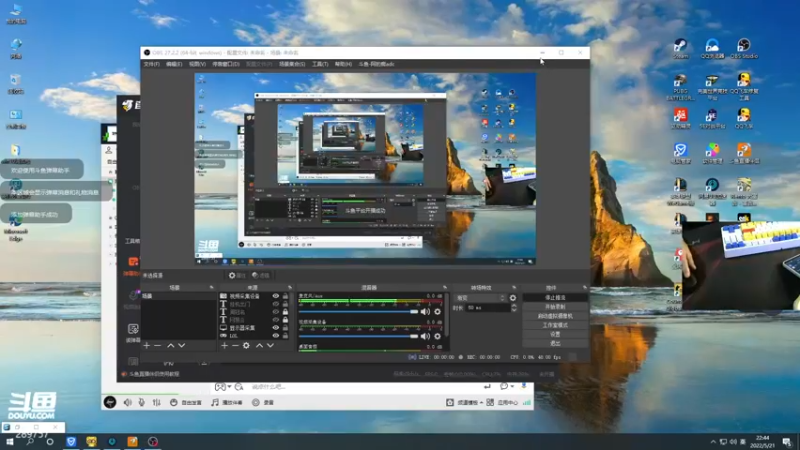The width and height of the screenshot is (800, 450).
Task: Open the Docks (D) menu in OBS
Action: pos(226,64)
